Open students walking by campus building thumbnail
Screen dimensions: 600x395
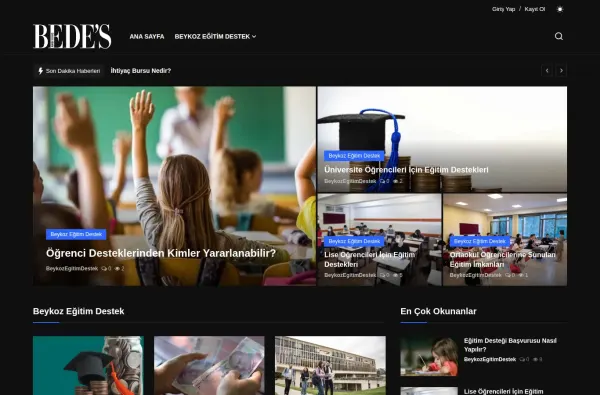point(330,366)
